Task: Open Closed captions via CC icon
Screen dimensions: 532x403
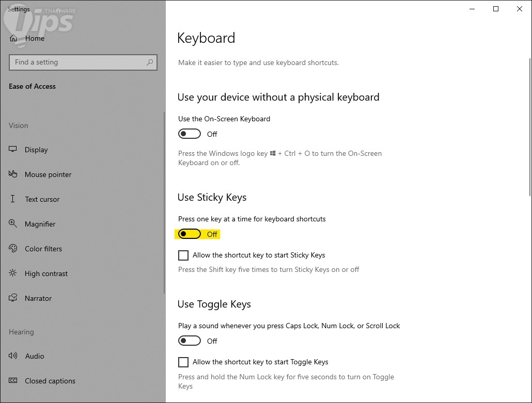Action: 13,381
